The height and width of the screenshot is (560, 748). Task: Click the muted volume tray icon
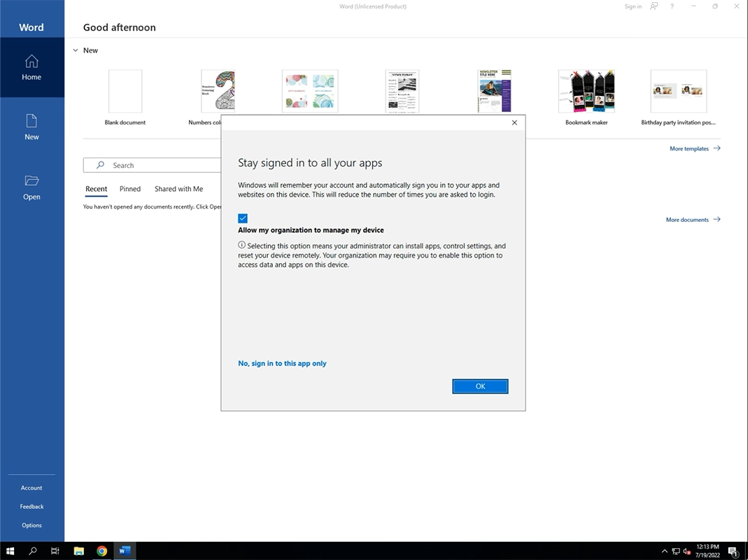(x=687, y=551)
